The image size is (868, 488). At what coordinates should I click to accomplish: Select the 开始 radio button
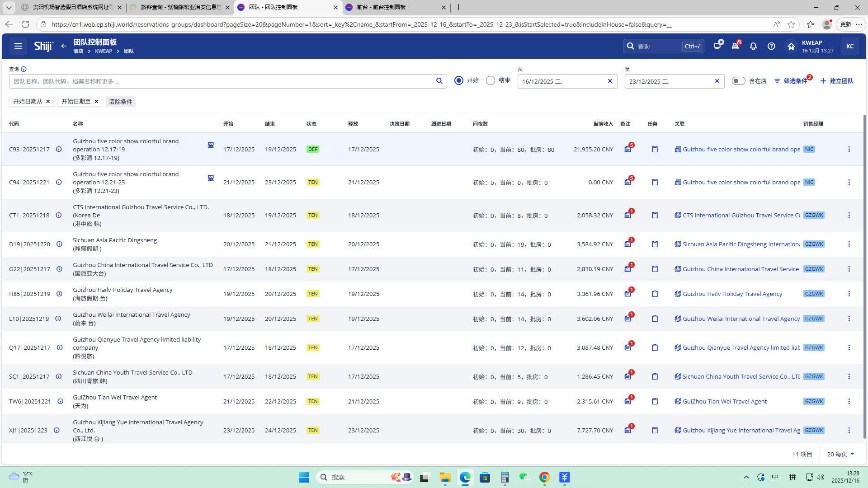[x=459, y=81]
